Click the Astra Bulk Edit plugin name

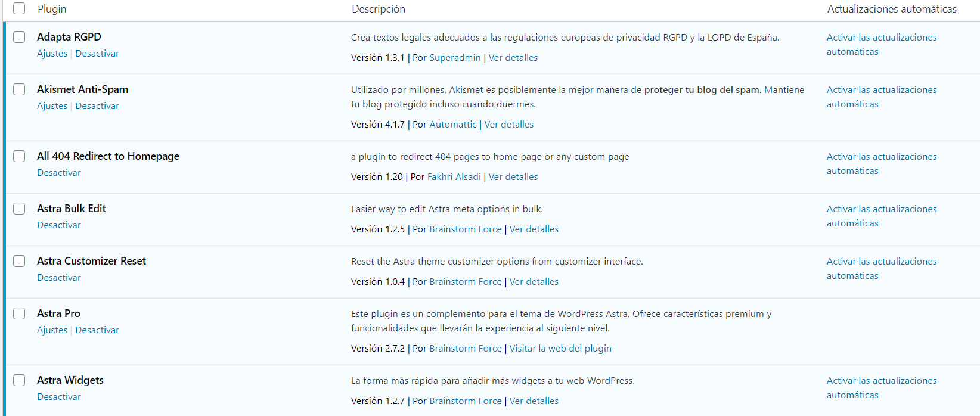[72, 209]
